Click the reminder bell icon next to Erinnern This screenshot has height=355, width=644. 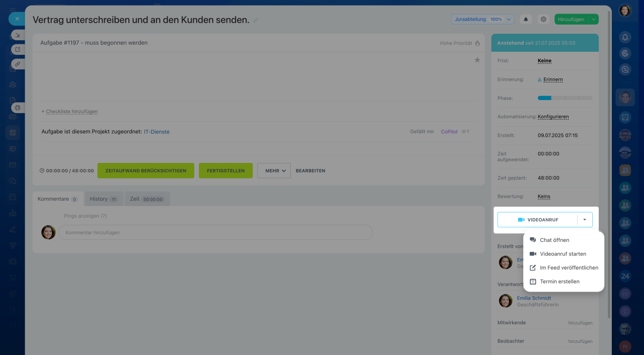[x=540, y=79]
